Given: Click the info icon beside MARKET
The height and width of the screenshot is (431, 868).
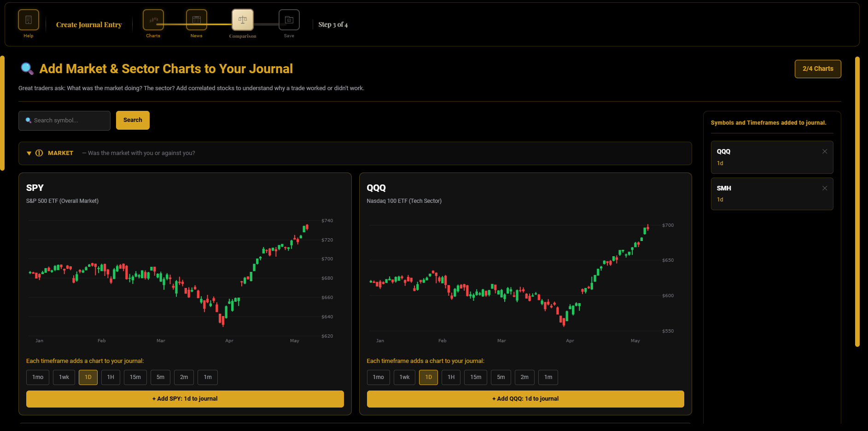Looking at the screenshot, I should pos(39,153).
